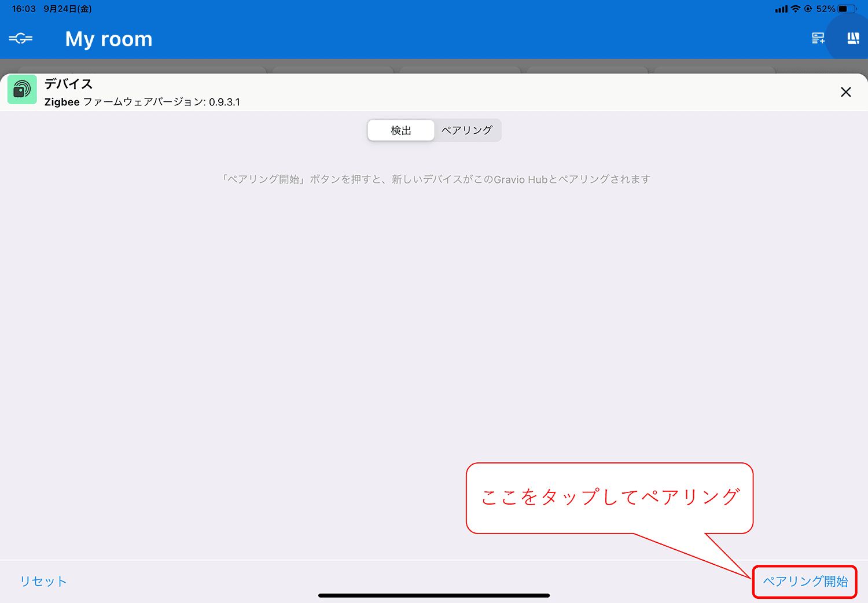Tap the add layer list icon
The image size is (868, 603).
tap(818, 38)
